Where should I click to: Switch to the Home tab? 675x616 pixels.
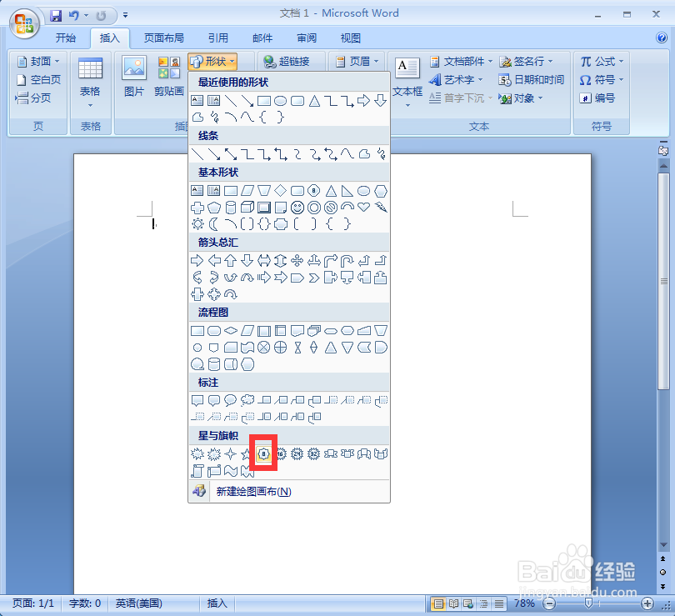point(66,38)
